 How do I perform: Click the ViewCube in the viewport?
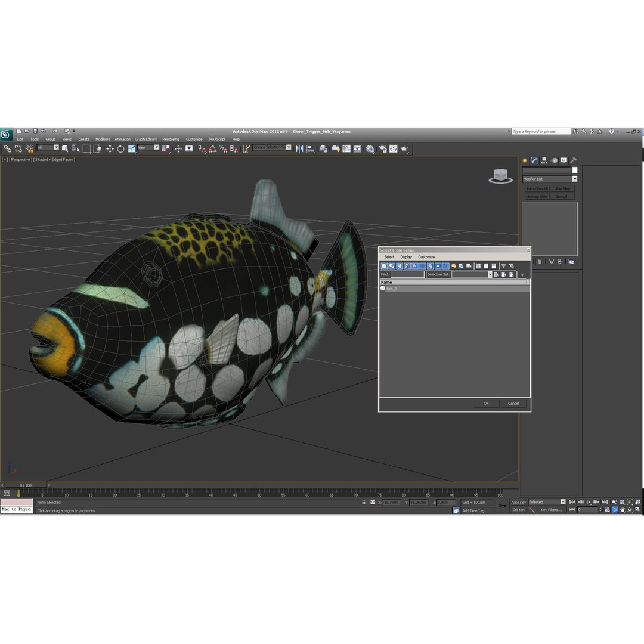point(500,176)
